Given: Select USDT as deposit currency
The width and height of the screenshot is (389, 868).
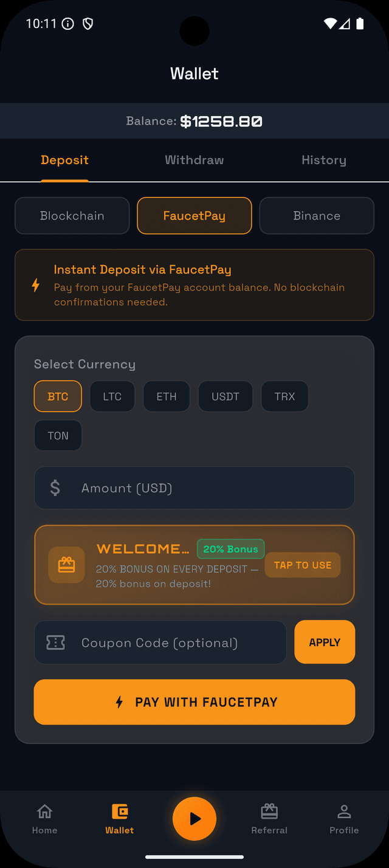Looking at the screenshot, I should point(225,396).
